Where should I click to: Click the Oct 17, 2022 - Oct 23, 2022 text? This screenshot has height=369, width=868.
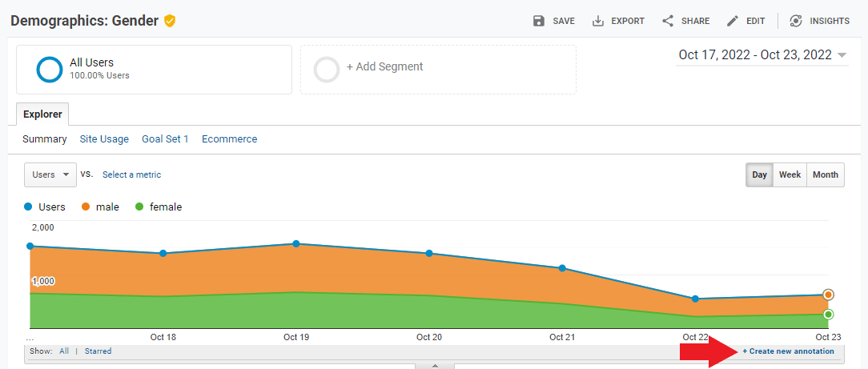[x=755, y=55]
